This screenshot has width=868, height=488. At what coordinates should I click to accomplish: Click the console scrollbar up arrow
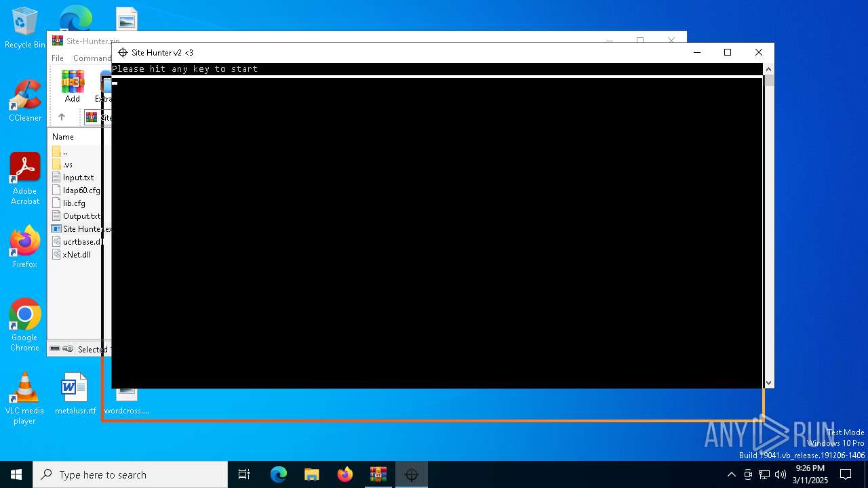click(x=768, y=69)
